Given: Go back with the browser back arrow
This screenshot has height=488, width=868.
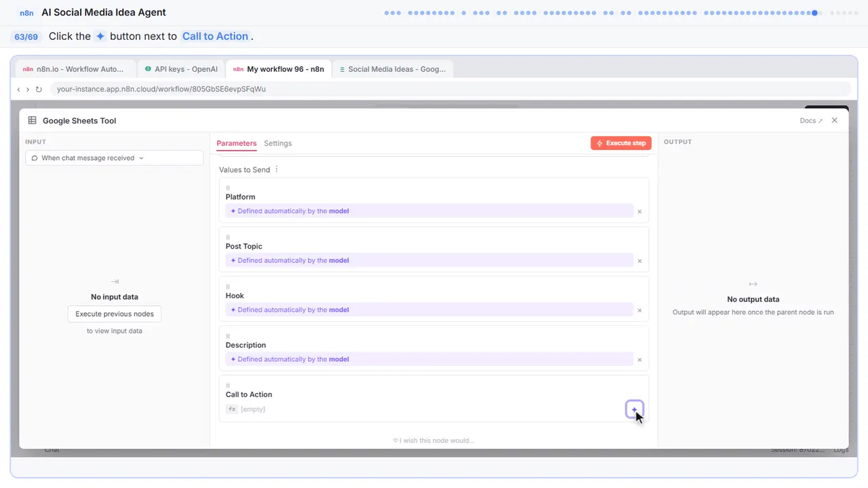Looking at the screenshot, I should coord(18,89).
